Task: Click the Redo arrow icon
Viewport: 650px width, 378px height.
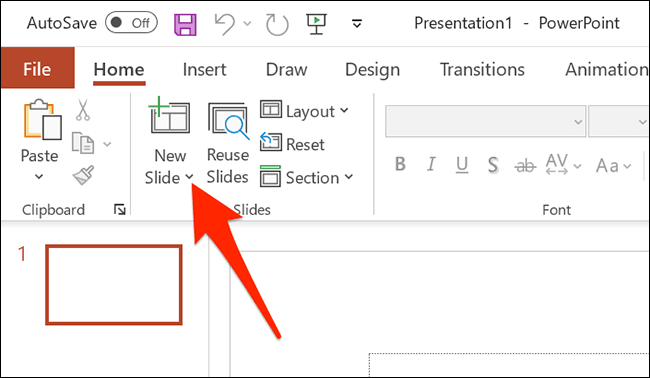Action: coord(277,24)
